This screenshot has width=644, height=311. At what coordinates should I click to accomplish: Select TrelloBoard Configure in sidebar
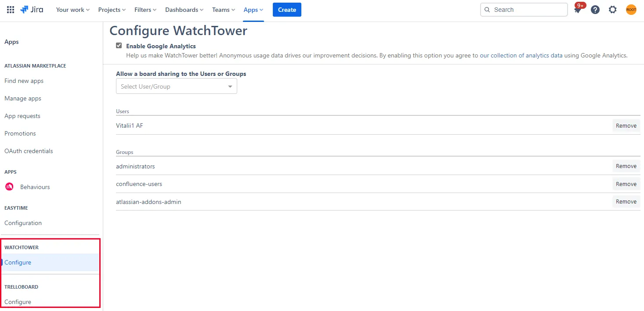18,302
